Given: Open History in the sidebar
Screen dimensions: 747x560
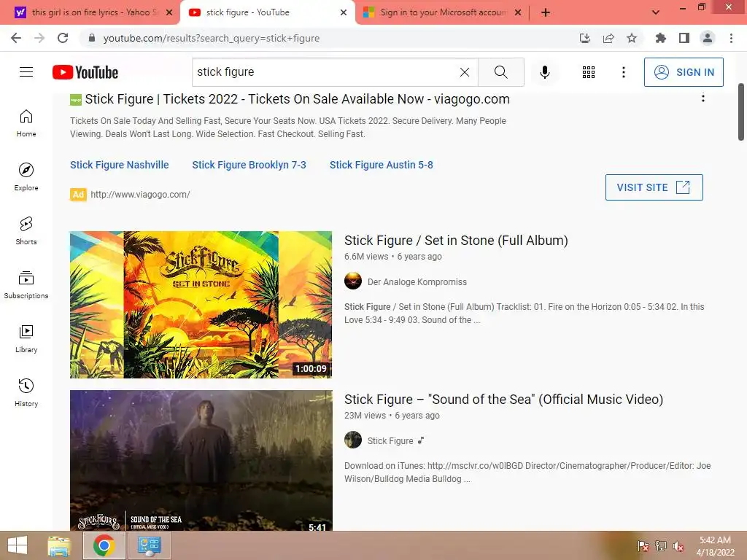Looking at the screenshot, I should (26, 392).
